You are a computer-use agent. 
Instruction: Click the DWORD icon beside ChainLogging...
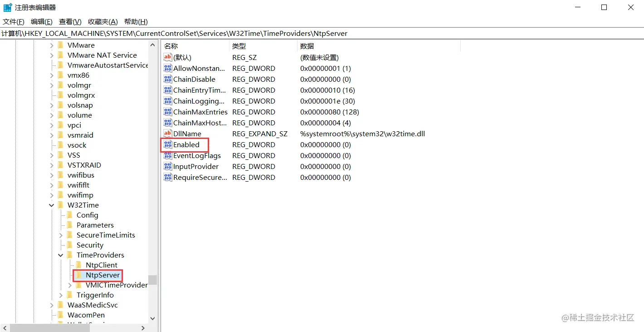coord(168,101)
